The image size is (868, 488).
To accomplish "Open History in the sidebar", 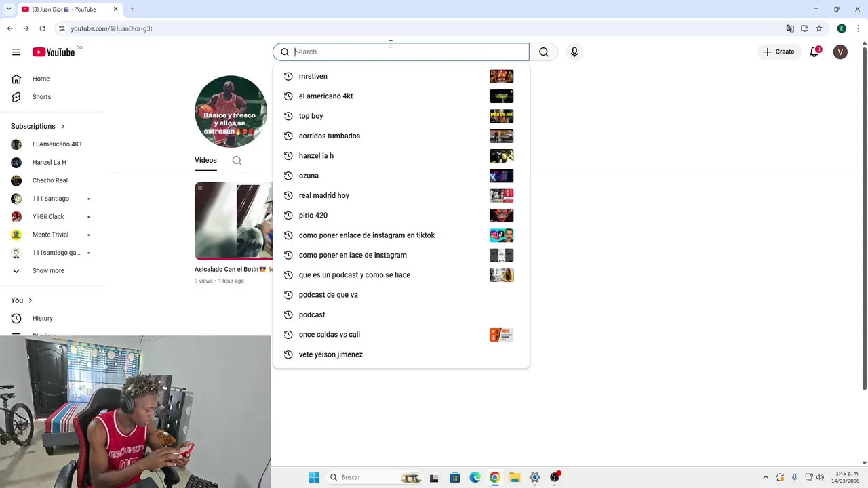I will click(52, 319).
